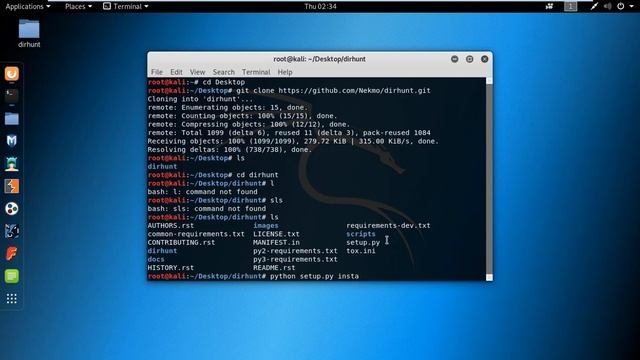Select workspace 1 indicator in top bar
Viewport: 640px width, 360px height.
(x=571, y=6)
